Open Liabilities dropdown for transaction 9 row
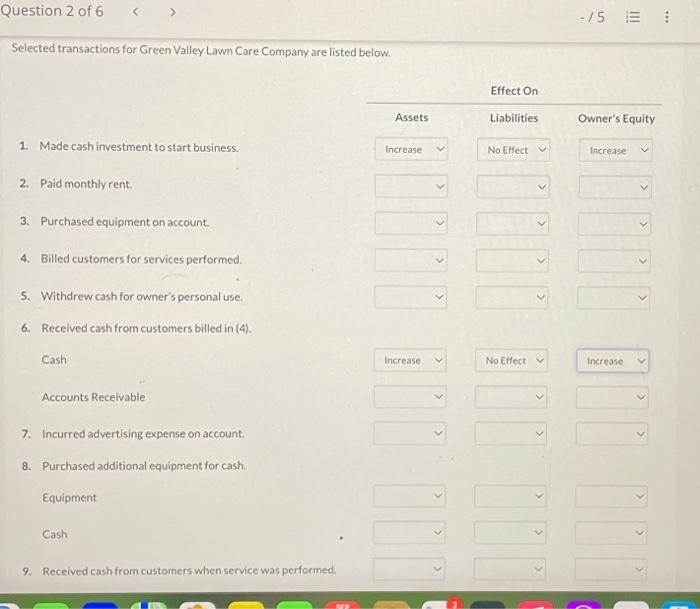The height and width of the screenshot is (609, 700). [509, 569]
